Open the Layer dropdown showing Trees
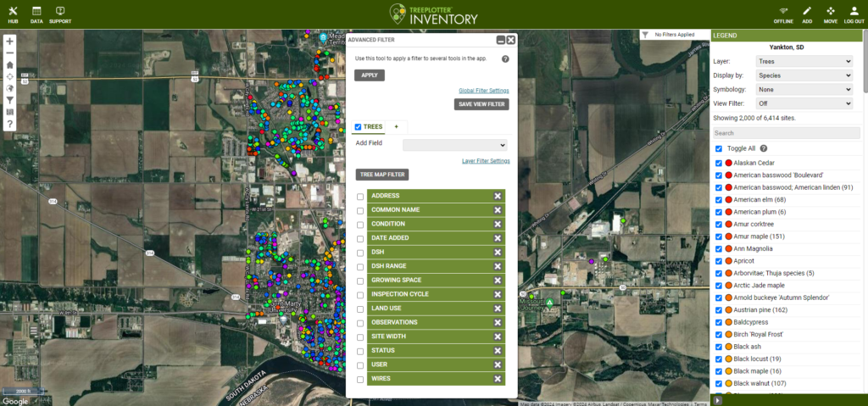 804,62
